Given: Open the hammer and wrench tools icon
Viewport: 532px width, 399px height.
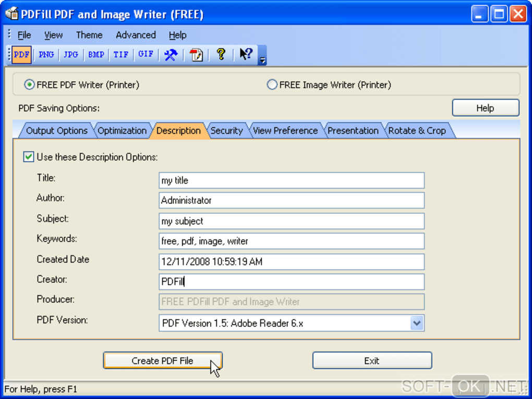Looking at the screenshot, I should click(x=171, y=55).
